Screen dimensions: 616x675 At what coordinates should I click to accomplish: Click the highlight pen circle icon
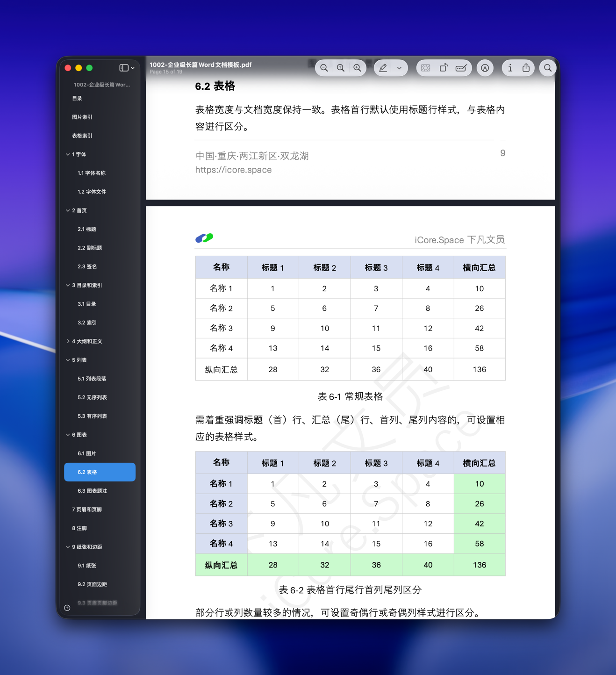coord(485,68)
